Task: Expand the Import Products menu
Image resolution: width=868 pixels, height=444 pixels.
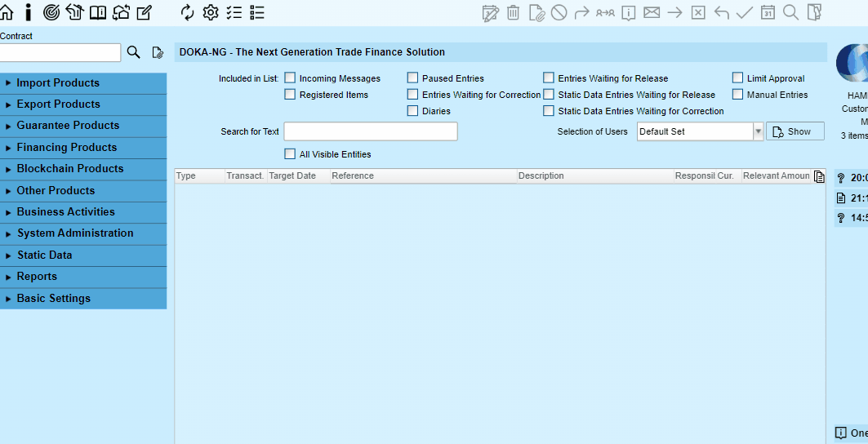Action: pos(83,83)
